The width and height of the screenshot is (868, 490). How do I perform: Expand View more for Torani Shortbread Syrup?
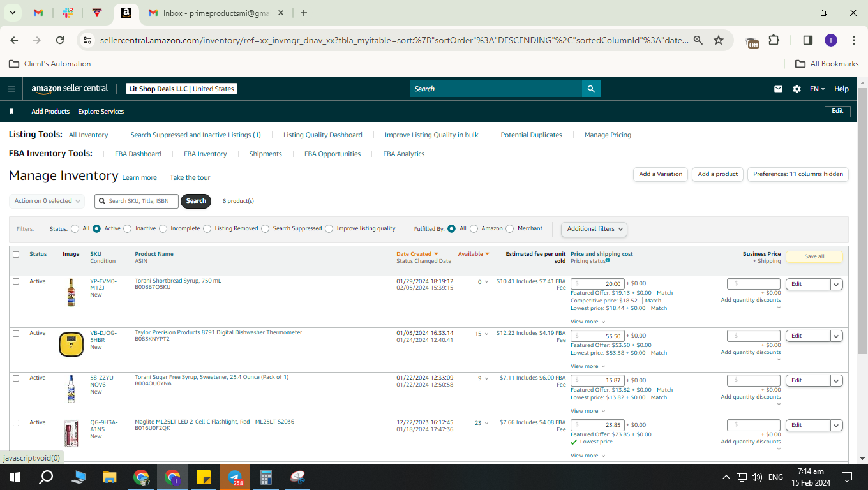point(587,322)
